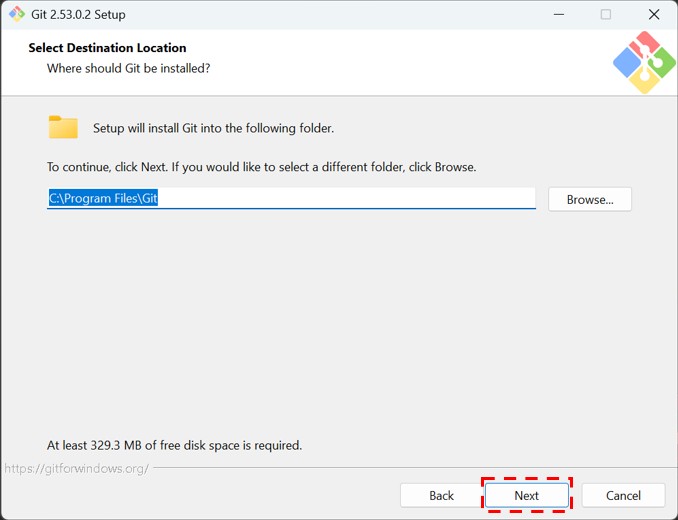Click the Git icon in the title bar
Screen dimensions: 678x520
tap(16, 15)
